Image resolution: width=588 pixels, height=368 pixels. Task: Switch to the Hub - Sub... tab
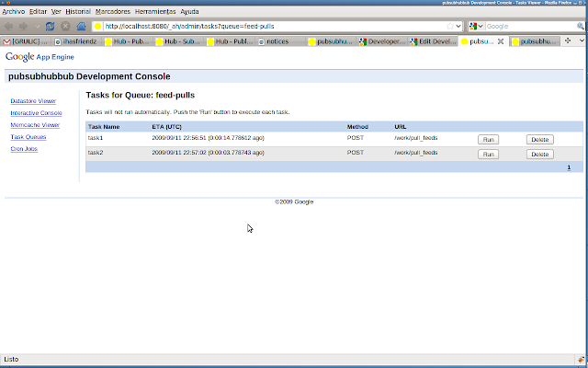tap(178, 41)
